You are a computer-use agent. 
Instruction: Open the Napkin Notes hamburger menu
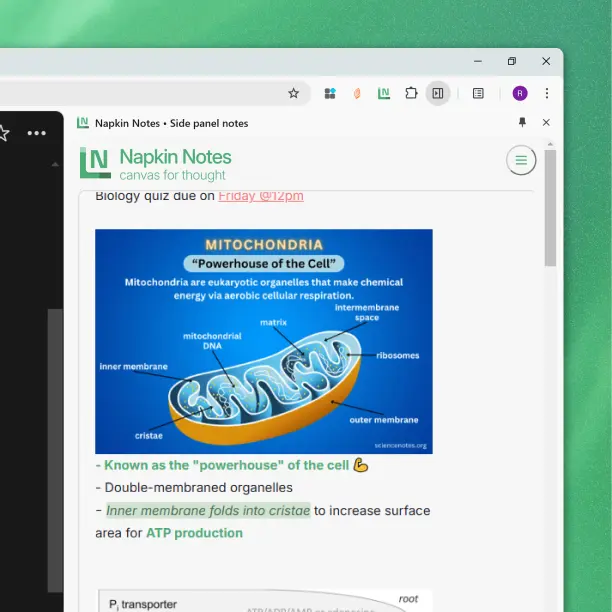[x=521, y=160]
